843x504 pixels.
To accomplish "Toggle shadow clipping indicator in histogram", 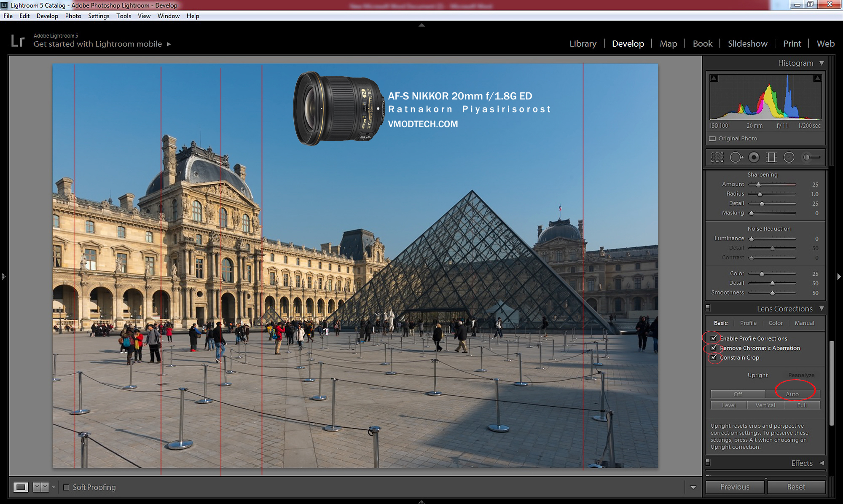I will tap(714, 78).
